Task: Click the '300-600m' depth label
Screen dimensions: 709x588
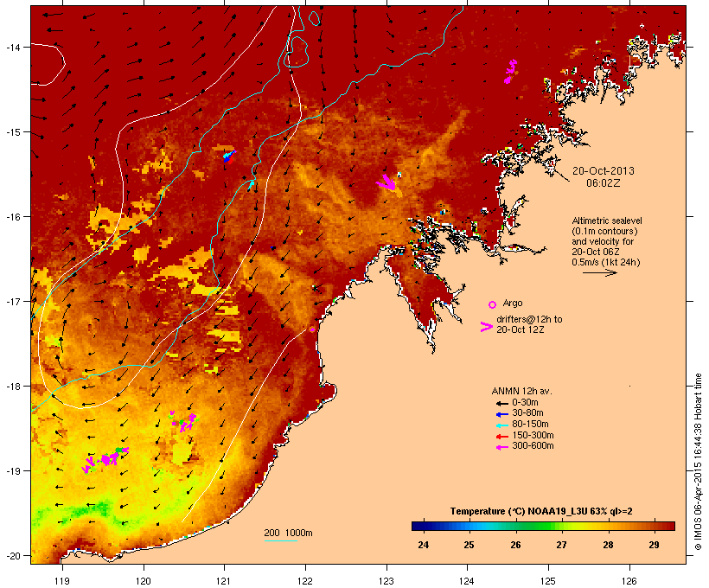Action: [x=533, y=446]
